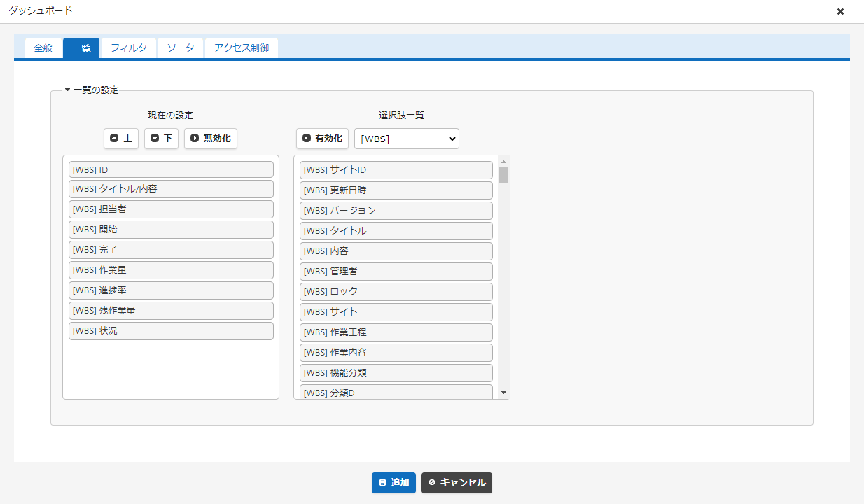Screen dimensions: 864x504
Task: Click the 有効化 button
Action: point(322,139)
